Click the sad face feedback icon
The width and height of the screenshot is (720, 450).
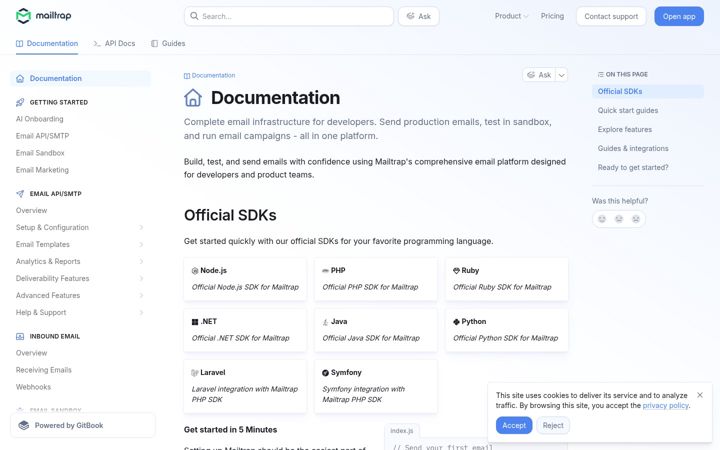point(636,219)
